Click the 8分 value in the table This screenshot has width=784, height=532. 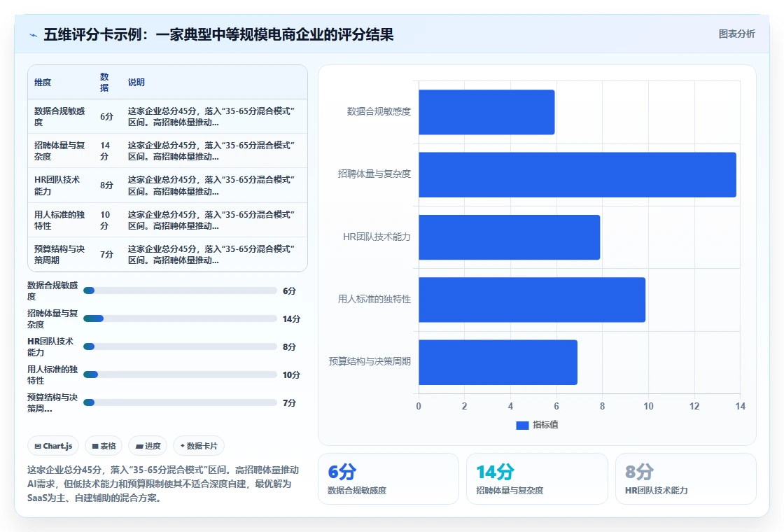click(106, 185)
